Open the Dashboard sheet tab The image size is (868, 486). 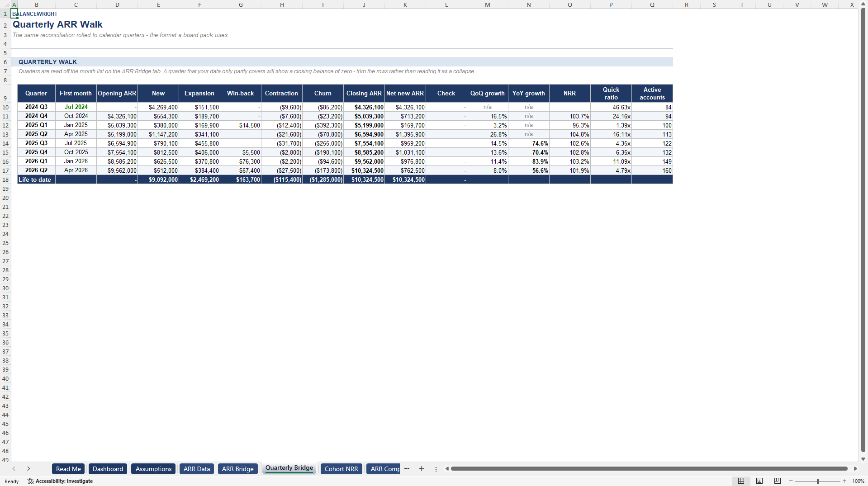click(108, 469)
